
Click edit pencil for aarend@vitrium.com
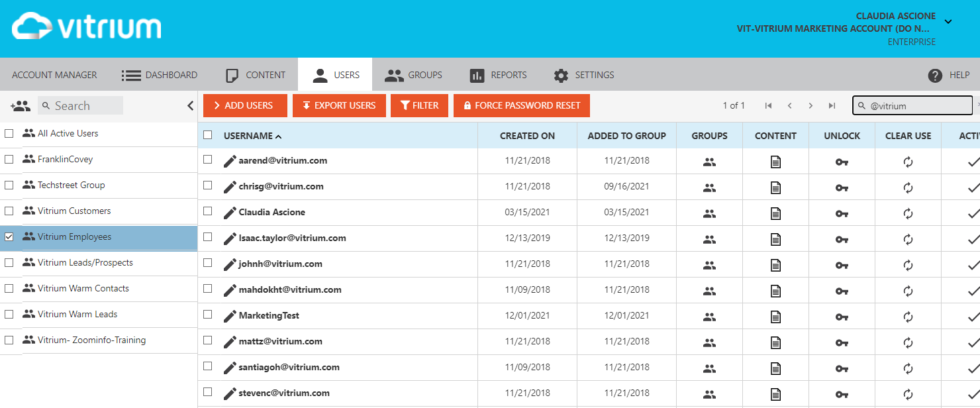pyautogui.click(x=230, y=161)
